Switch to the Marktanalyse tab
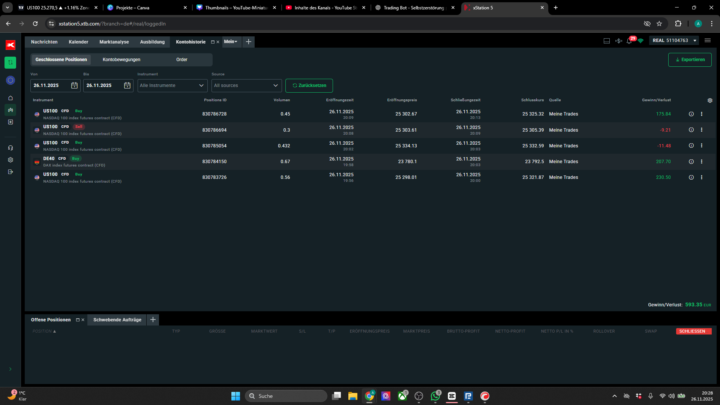720x405 pixels. (114, 42)
